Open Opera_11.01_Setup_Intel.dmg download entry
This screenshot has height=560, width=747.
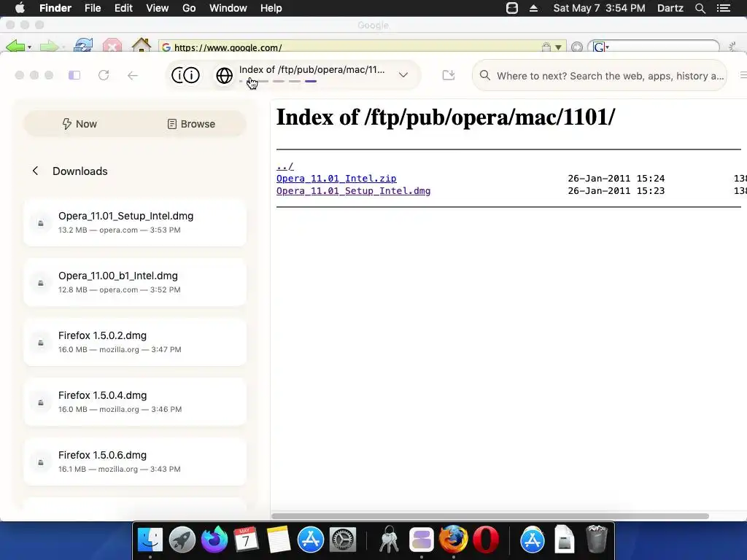(x=135, y=222)
